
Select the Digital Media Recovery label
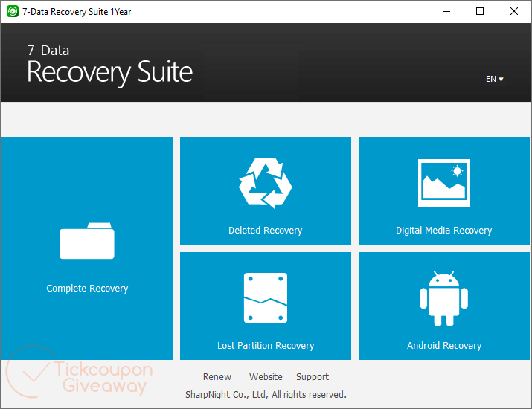point(443,231)
